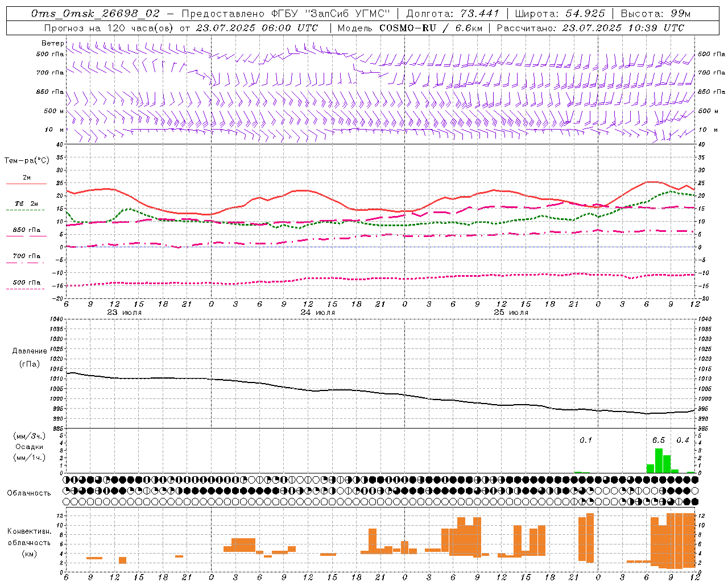Click the (мм/3ч.) precipitation unit label
The image size is (728, 582).
pos(29,436)
